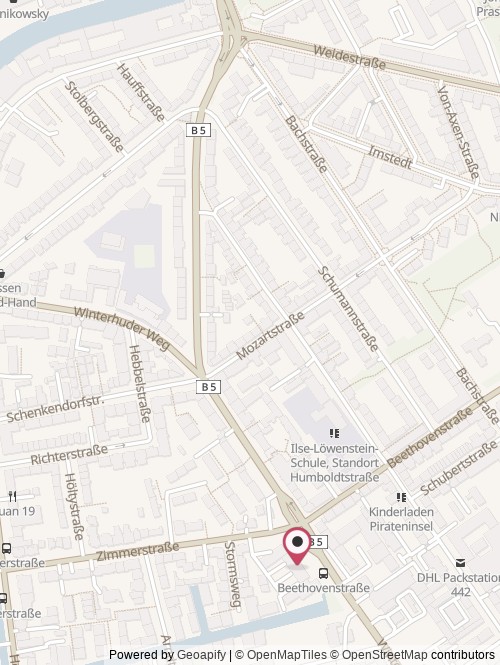Image resolution: width=500 pixels, height=665 pixels.
Task: Click the B 5 shield at Mozartstraße
Action: pos(208,387)
